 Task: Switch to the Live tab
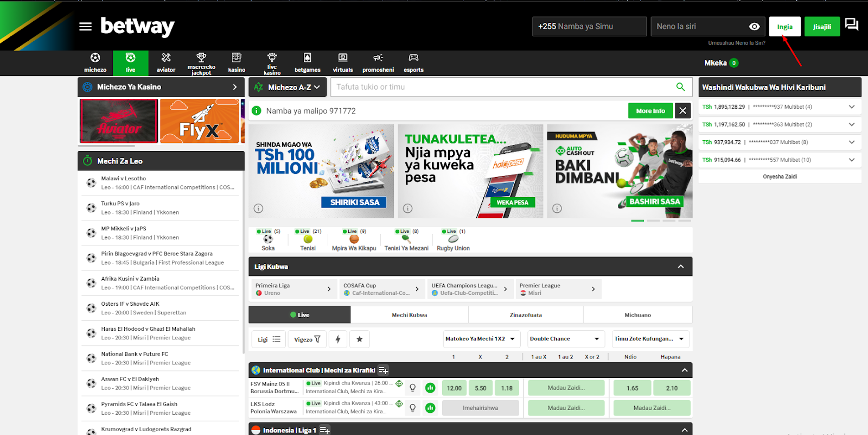(299, 315)
